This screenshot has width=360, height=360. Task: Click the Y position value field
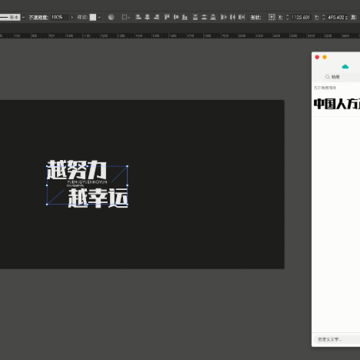point(337,17)
